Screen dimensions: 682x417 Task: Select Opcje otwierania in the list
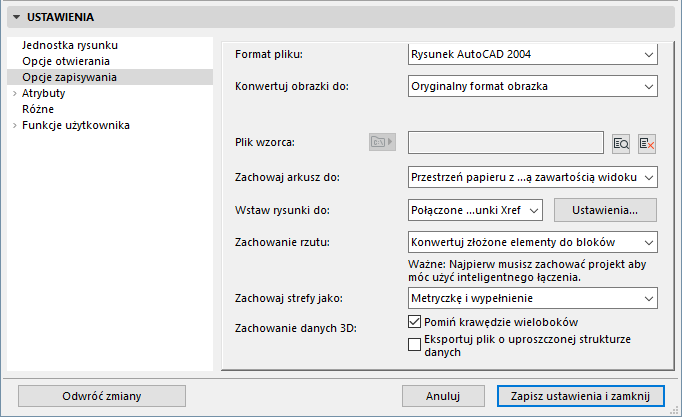pyautogui.click(x=66, y=61)
